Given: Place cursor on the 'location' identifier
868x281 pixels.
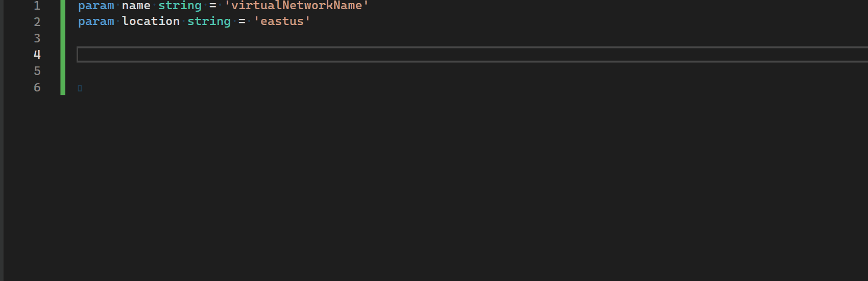Looking at the screenshot, I should click(x=151, y=21).
